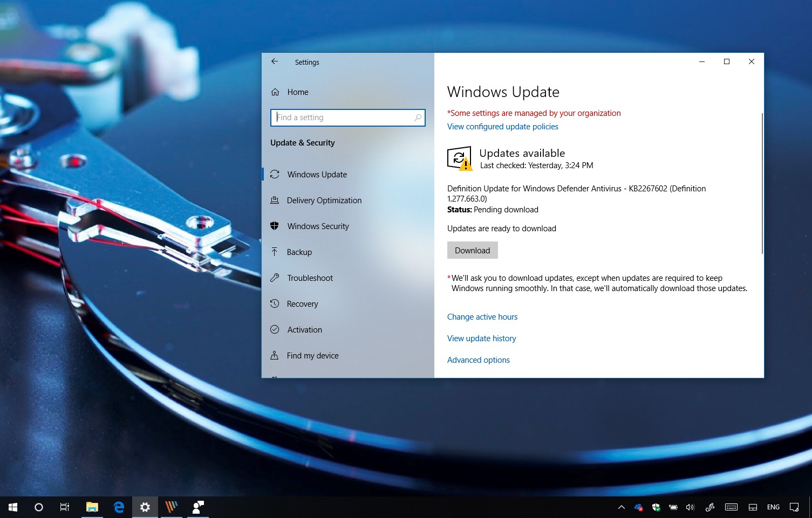Show hidden tray icons chevron

pos(622,507)
